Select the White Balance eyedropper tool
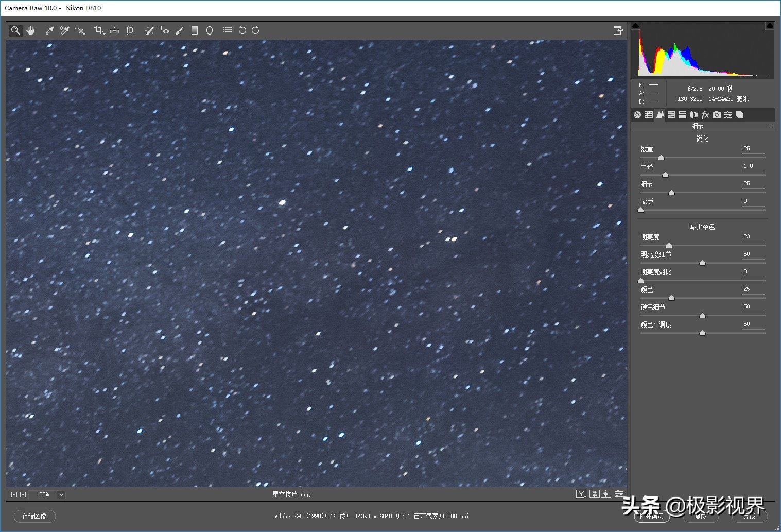Viewport: 781px width, 532px height. 50,30
